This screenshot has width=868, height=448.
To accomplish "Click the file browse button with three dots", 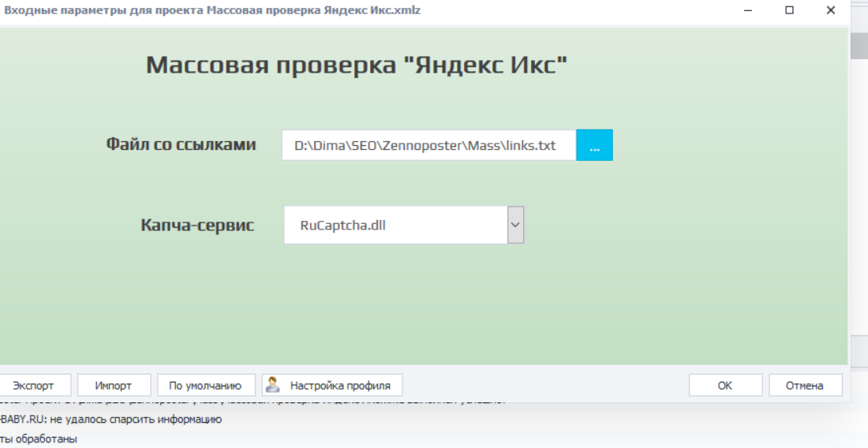I will [594, 145].
